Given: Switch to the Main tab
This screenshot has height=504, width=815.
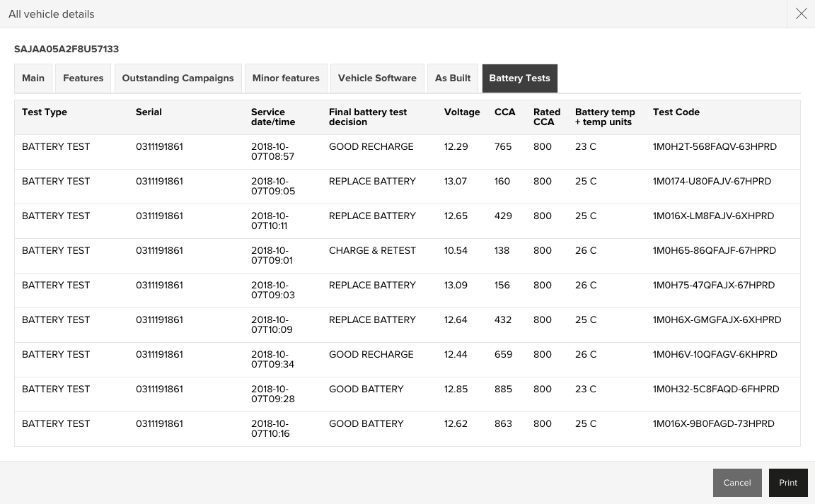Looking at the screenshot, I should pos(33,78).
